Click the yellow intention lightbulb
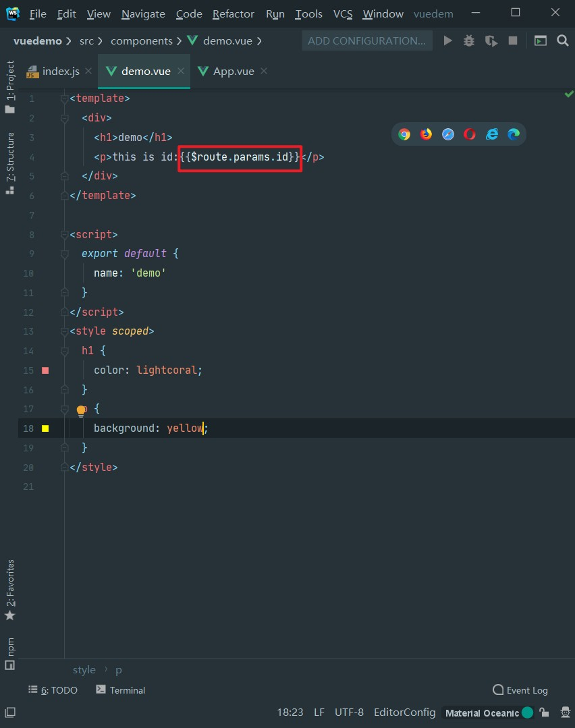The image size is (575, 728). tap(81, 410)
